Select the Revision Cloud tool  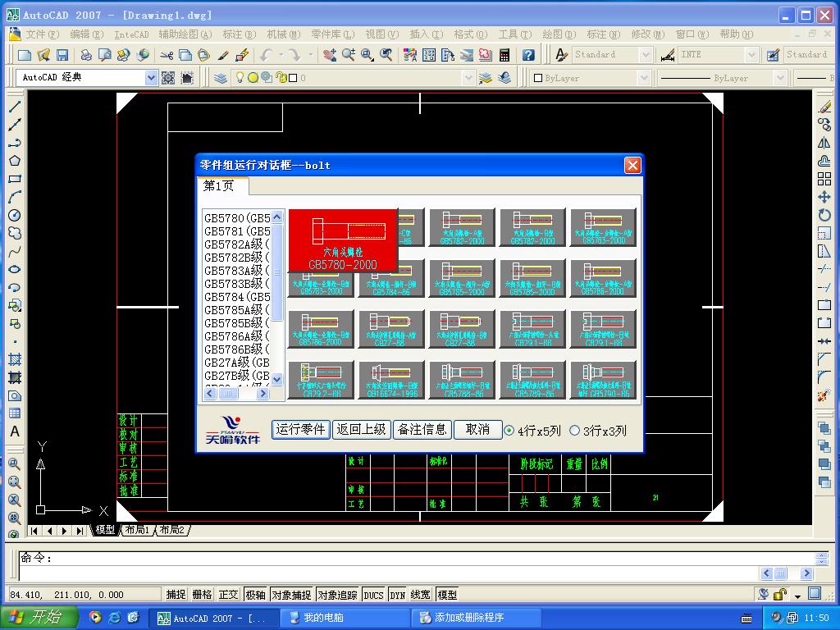[x=15, y=233]
